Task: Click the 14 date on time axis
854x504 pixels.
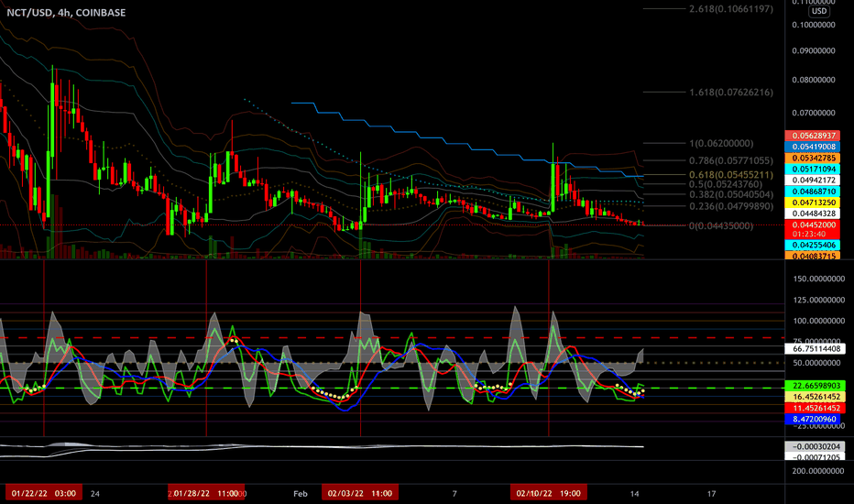Action: (634, 494)
